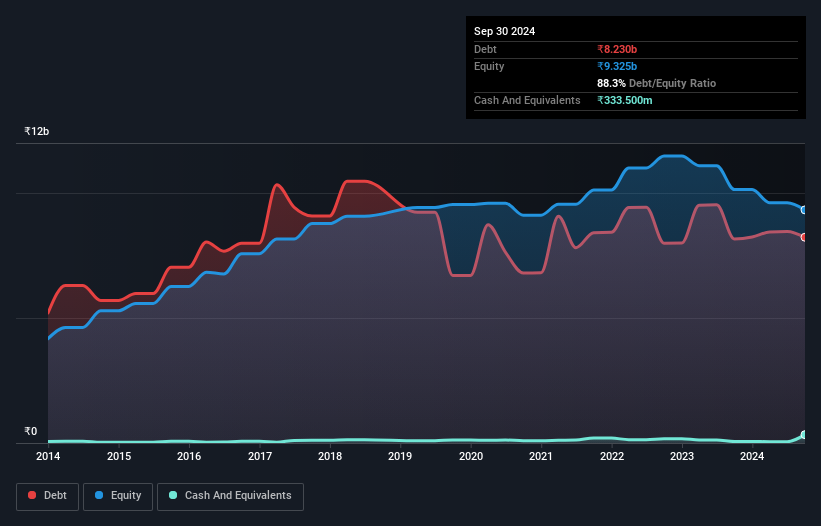Image resolution: width=821 pixels, height=526 pixels.
Task: Click the 2014 x-axis label
Action: pyautogui.click(x=48, y=456)
